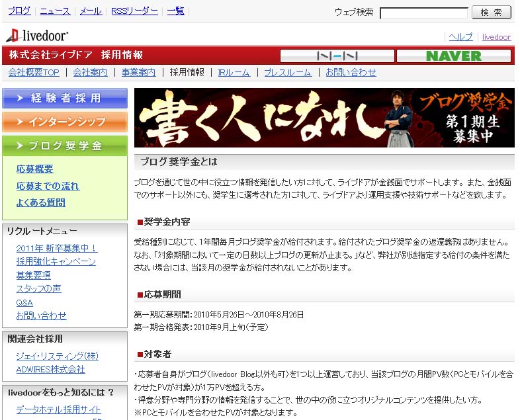Open the 採用強化キャンペーン link
The image size is (520, 420).
pos(56,261)
